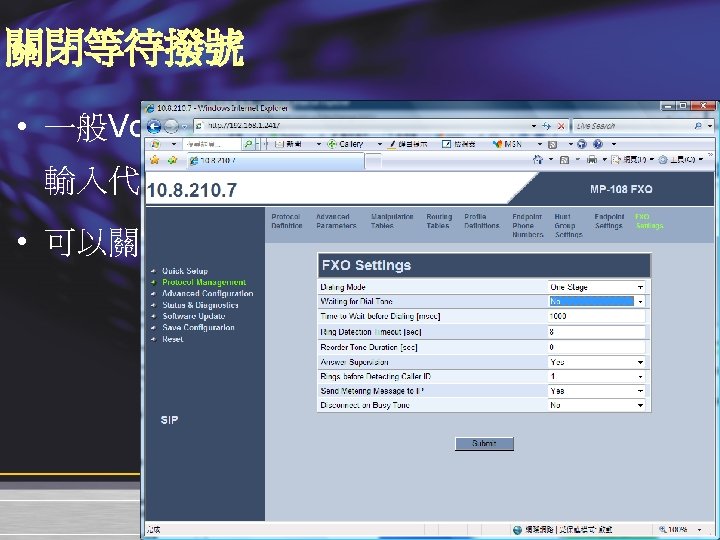Click the Home icon in command bar
The image size is (720, 540).
[538, 159]
